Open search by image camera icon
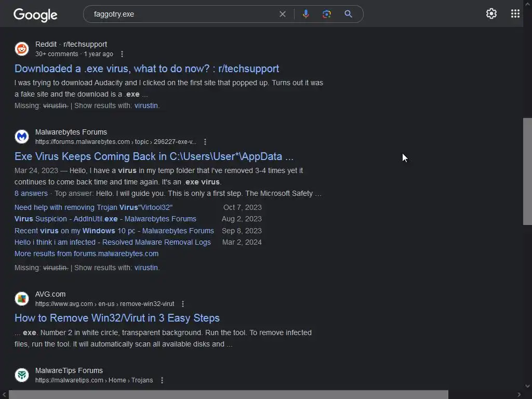This screenshot has width=532, height=399. [x=326, y=14]
